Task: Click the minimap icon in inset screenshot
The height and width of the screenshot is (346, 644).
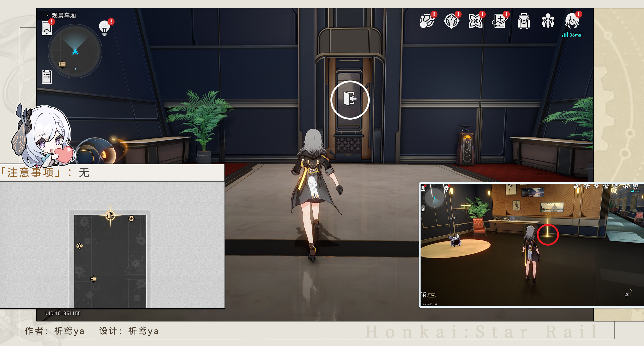Action: (434, 198)
